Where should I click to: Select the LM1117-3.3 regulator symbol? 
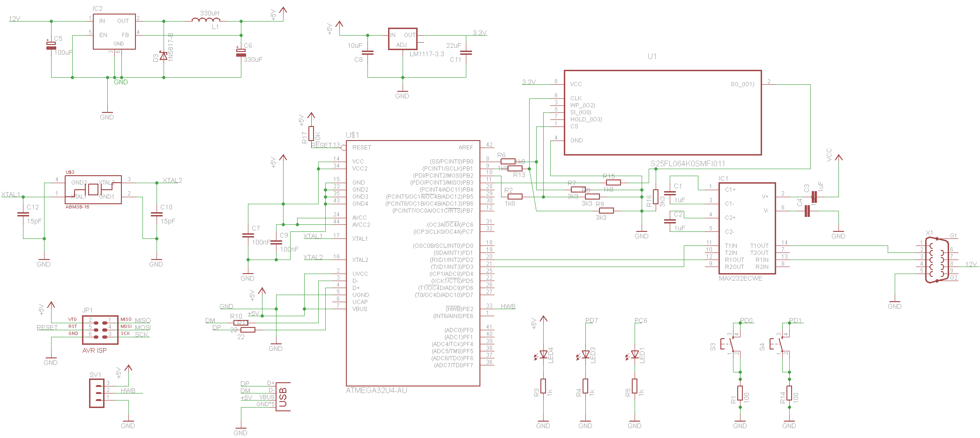tap(403, 39)
